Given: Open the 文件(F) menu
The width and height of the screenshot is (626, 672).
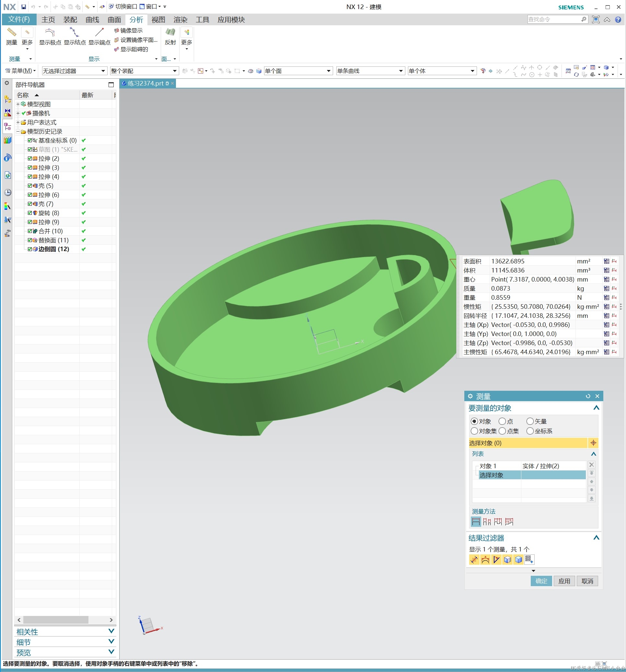Looking at the screenshot, I should coord(19,20).
